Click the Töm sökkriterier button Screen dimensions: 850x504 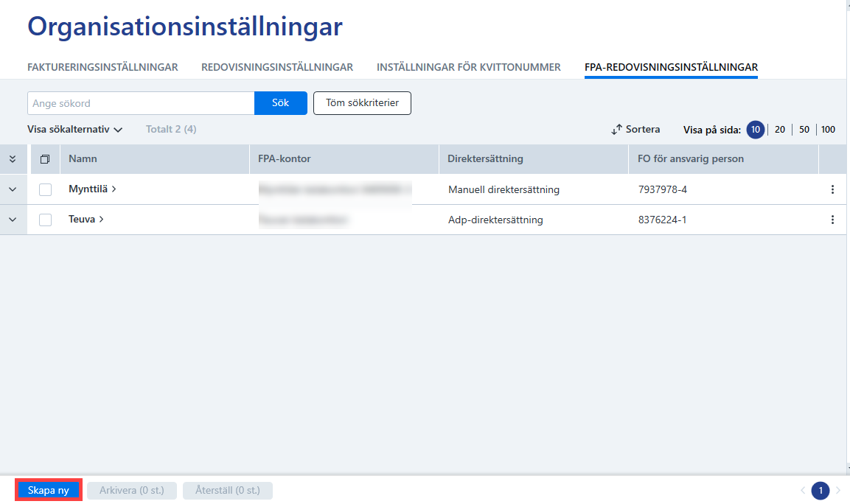coord(362,103)
